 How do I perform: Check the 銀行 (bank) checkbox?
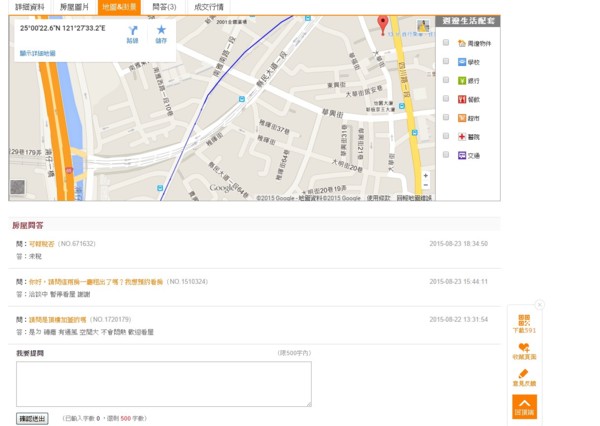[x=446, y=80]
